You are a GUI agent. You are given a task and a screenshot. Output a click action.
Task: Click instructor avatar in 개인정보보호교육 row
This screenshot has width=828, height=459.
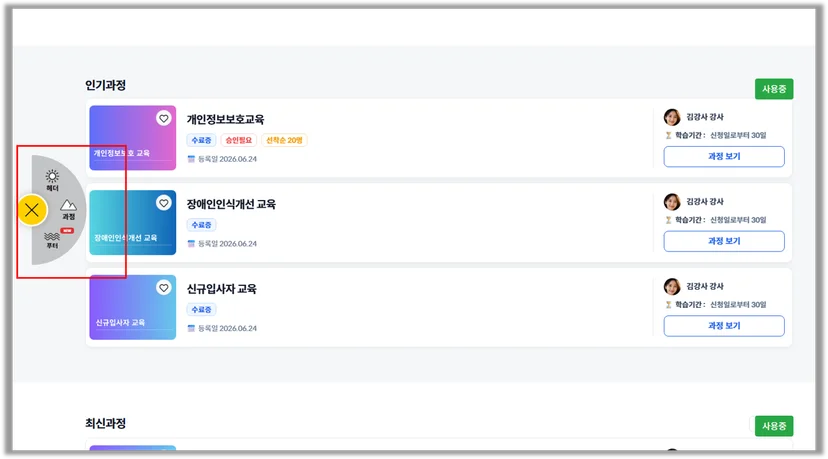[x=672, y=117]
